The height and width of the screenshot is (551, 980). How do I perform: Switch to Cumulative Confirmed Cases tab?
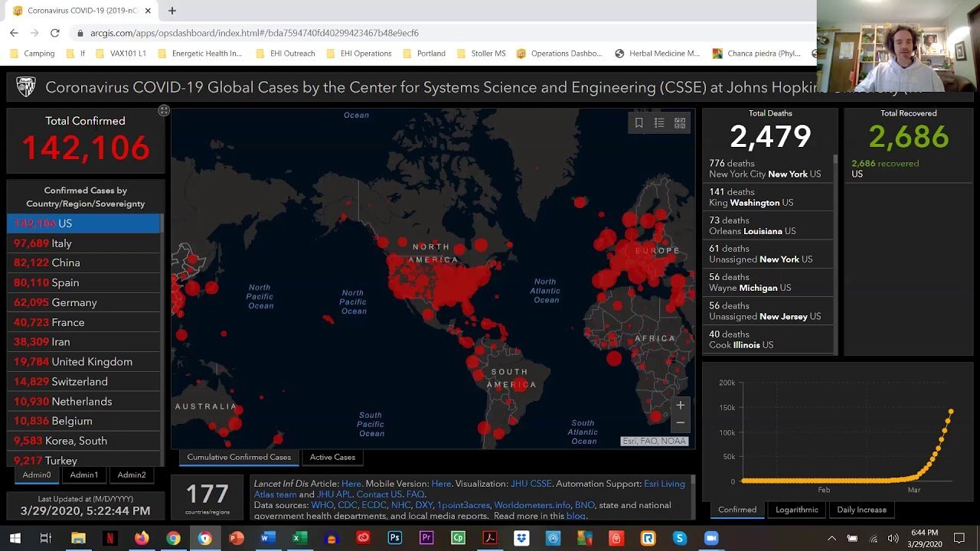click(239, 457)
